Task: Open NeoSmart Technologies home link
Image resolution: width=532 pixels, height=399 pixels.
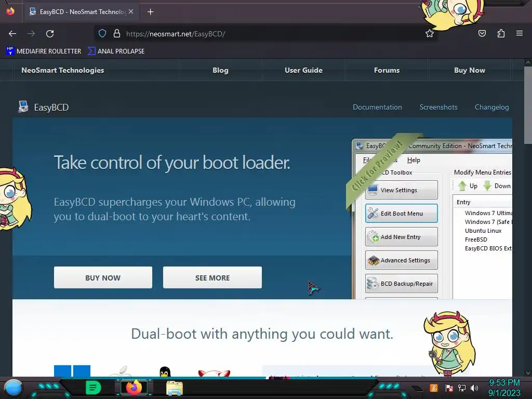Action: point(63,70)
